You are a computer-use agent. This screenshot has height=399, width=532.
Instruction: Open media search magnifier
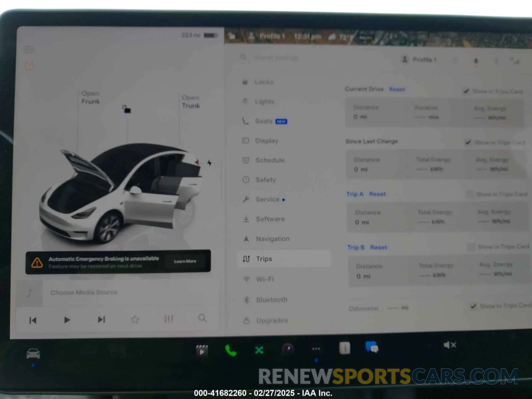[202, 318]
